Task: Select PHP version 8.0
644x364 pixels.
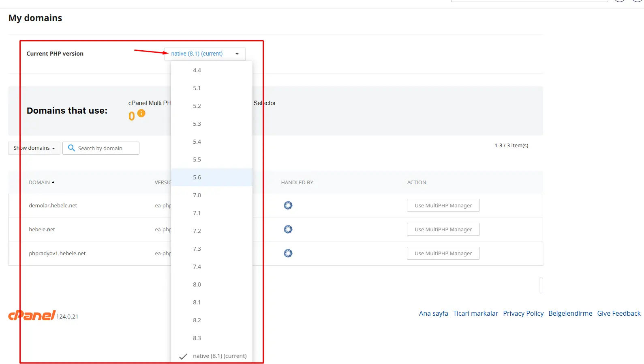Action: pos(212,284)
